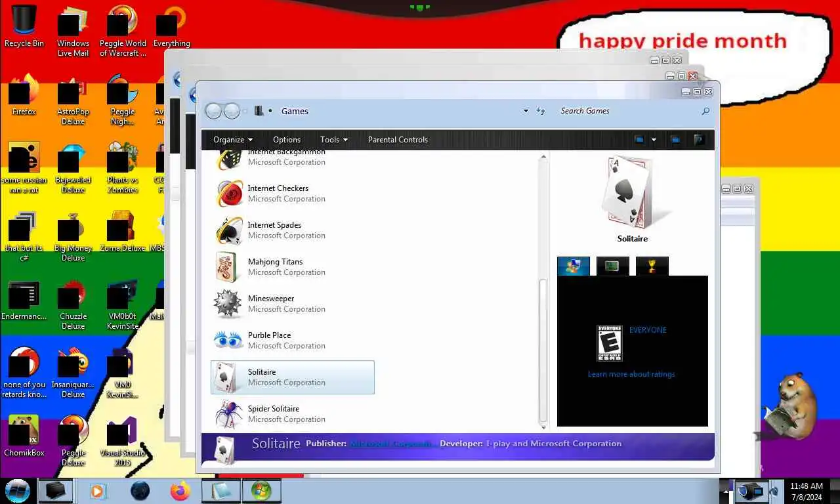This screenshot has height=504, width=840.
Task: Click the Search Games input field
Action: click(x=627, y=111)
